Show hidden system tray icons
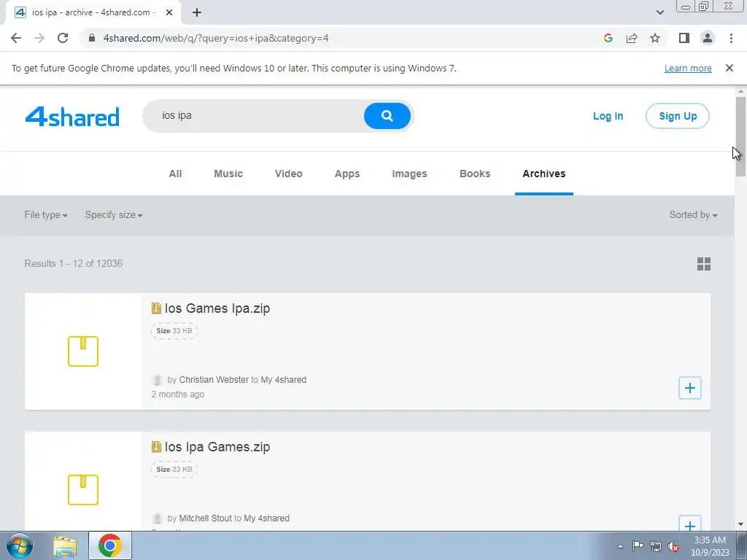This screenshot has height=560, width=747. pyautogui.click(x=620, y=546)
